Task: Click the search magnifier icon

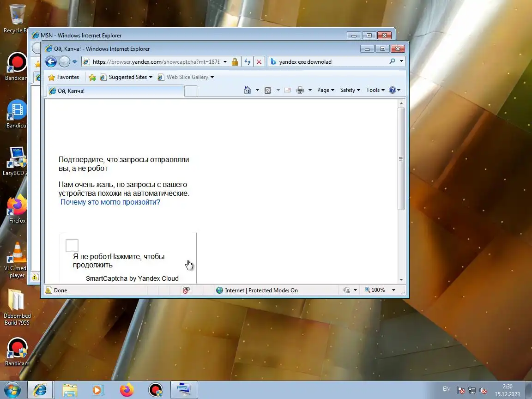Action: point(392,61)
